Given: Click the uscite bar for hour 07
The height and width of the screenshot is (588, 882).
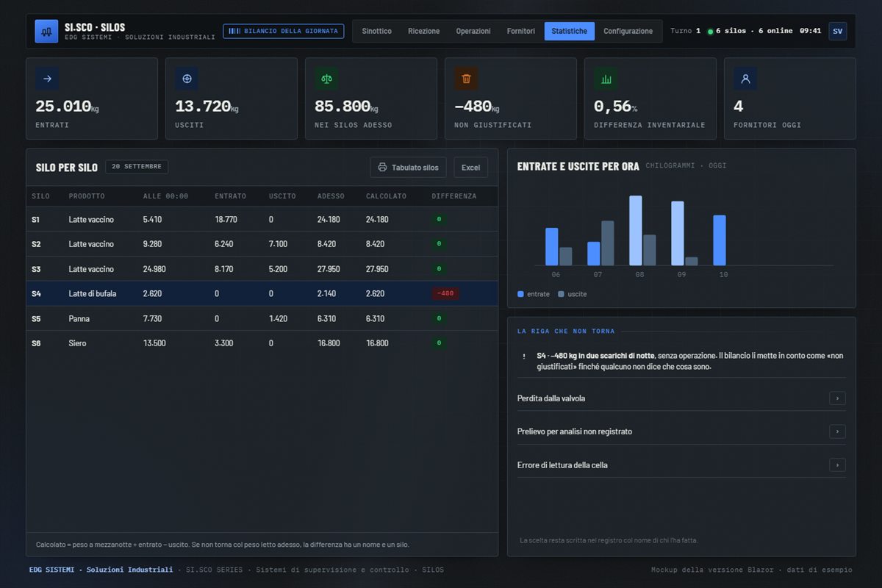Looking at the screenshot, I should [608, 243].
